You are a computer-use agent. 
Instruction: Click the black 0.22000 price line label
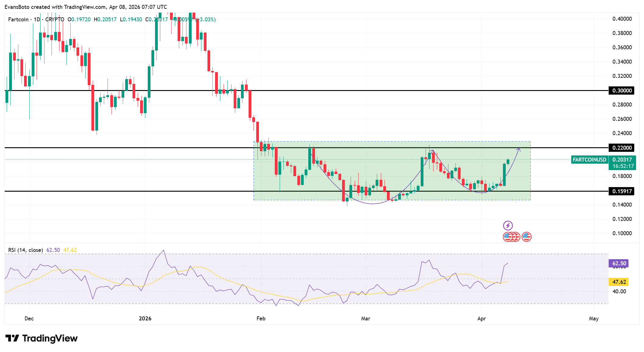621,148
